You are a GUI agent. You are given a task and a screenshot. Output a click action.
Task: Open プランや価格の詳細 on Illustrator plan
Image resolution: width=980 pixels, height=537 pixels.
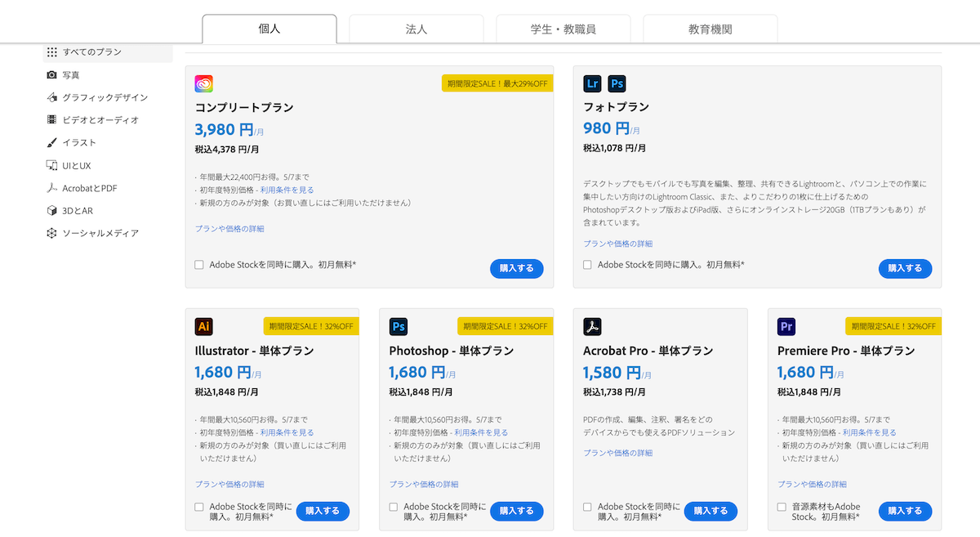click(x=229, y=485)
